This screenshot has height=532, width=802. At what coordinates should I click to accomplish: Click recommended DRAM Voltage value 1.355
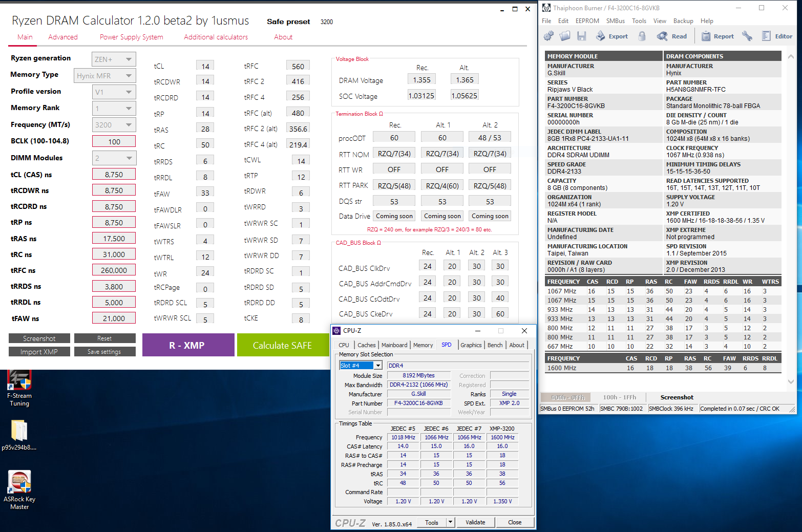pyautogui.click(x=422, y=80)
